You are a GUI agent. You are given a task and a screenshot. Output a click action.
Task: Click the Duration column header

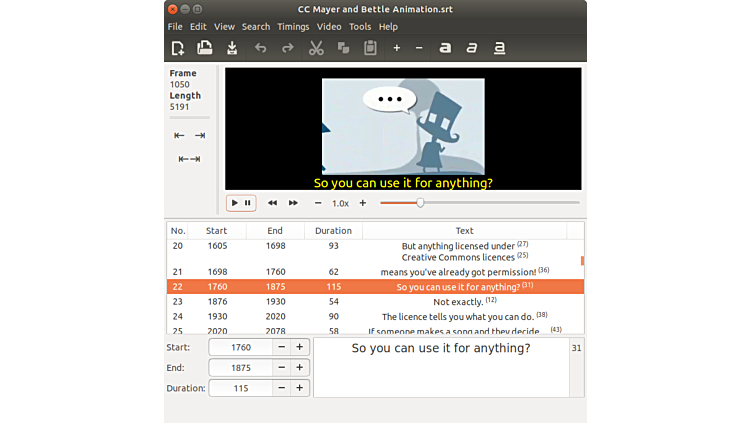pyautogui.click(x=333, y=231)
